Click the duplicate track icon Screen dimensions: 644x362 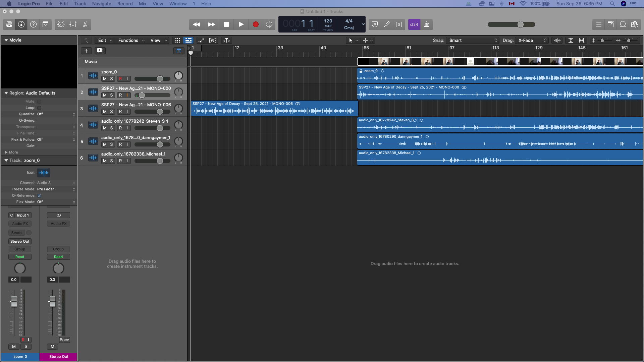point(100,51)
